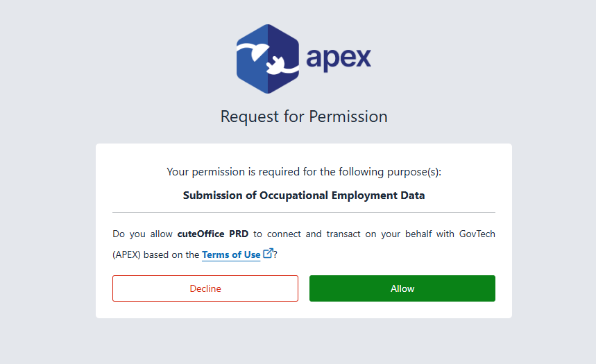Click the 'based on the' text
The width and height of the screenshot is (596, 364).
tap(173, 254)
